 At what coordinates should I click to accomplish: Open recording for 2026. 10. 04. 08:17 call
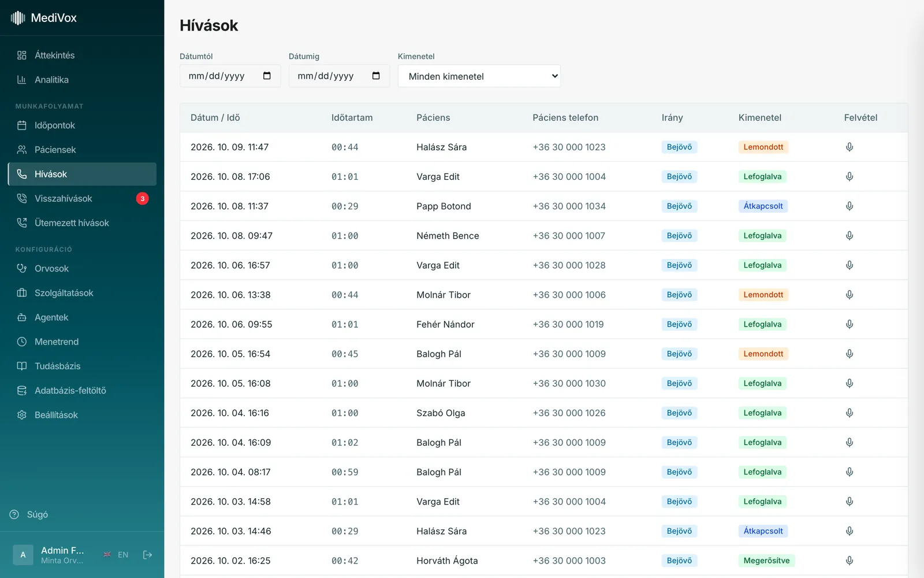point(849,472)
